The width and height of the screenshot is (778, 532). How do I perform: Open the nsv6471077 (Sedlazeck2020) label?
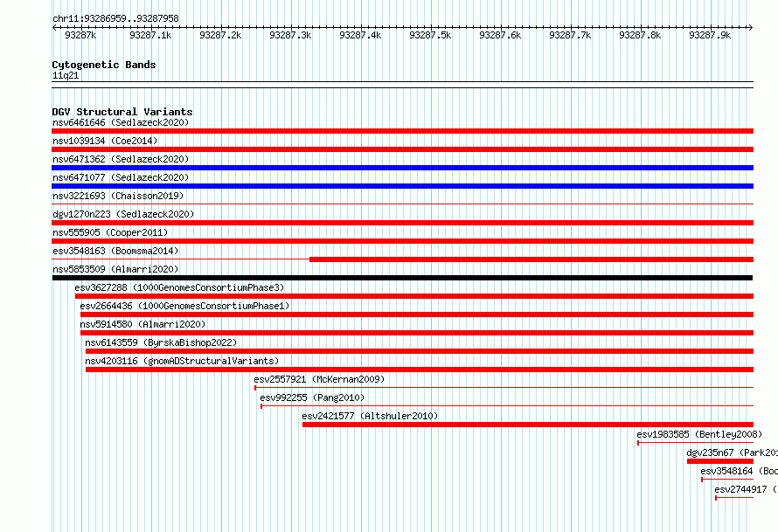pos(121,177)
